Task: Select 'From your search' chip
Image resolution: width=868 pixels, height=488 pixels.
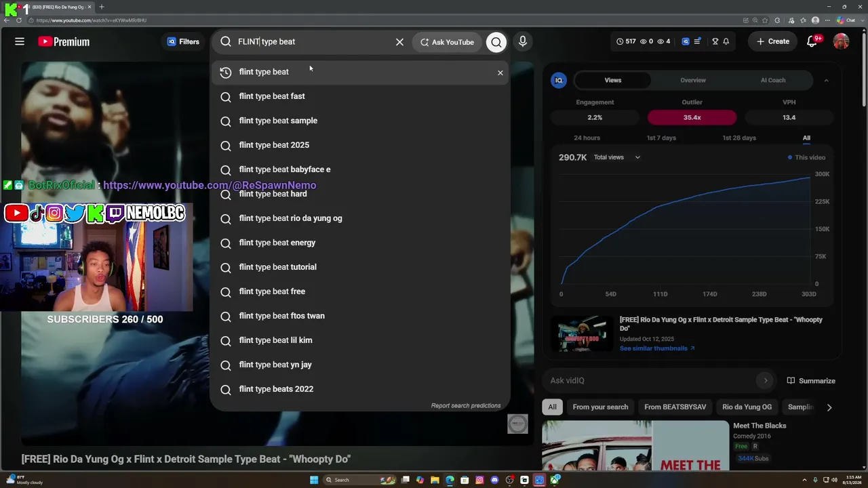Action: 600,407
